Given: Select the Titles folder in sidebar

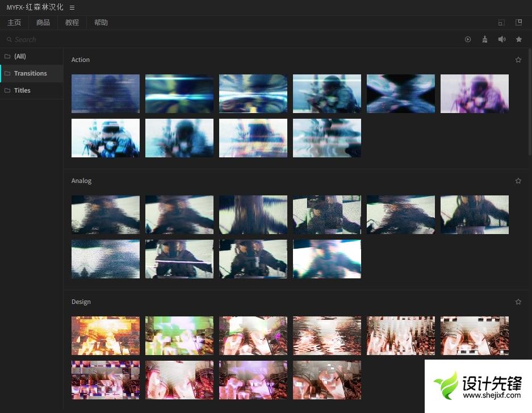Looking at the screenshot, I should (x=22, y=90).
